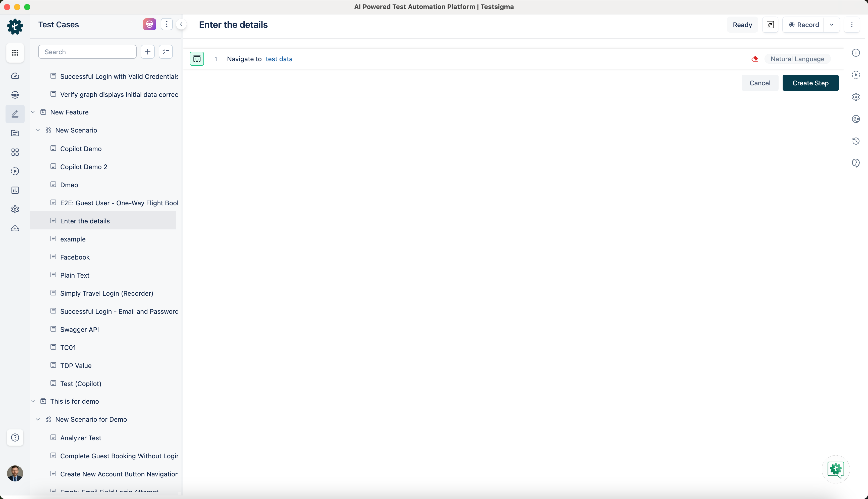This screenshot has height=499, width=868.
Task: Open Run Results play icon in sidebar
Action: 15,171
